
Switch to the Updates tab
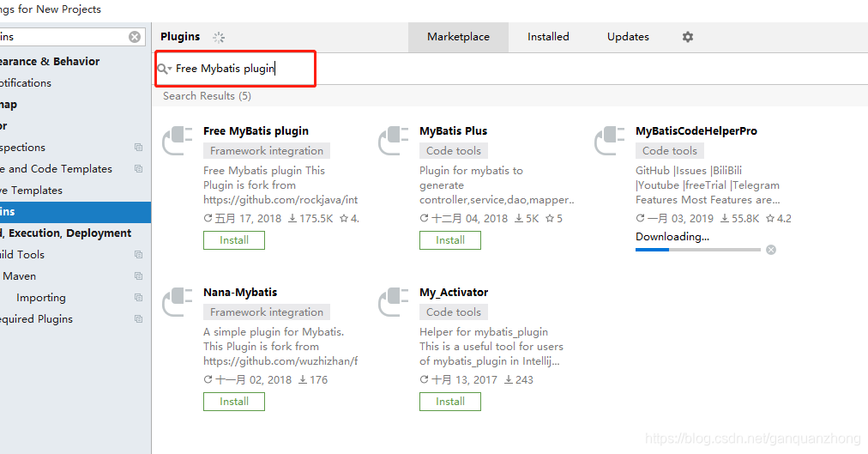tap(628, 37)
